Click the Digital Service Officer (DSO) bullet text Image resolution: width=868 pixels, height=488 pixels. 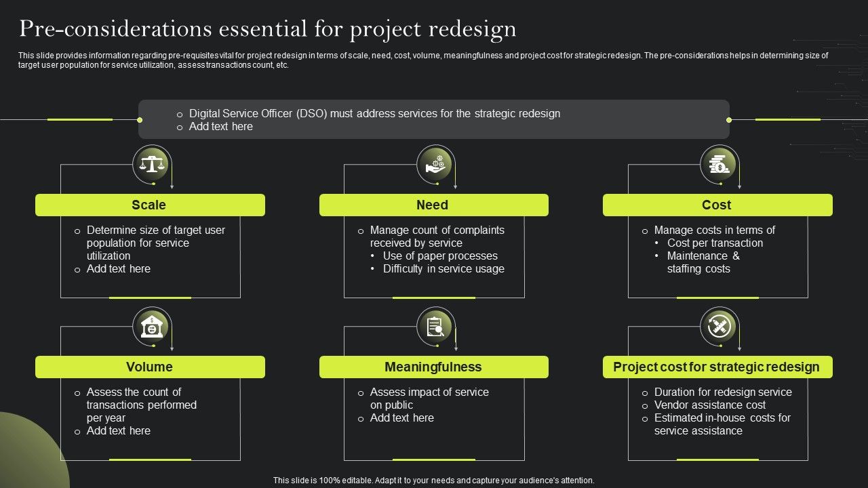pos(374,114)
